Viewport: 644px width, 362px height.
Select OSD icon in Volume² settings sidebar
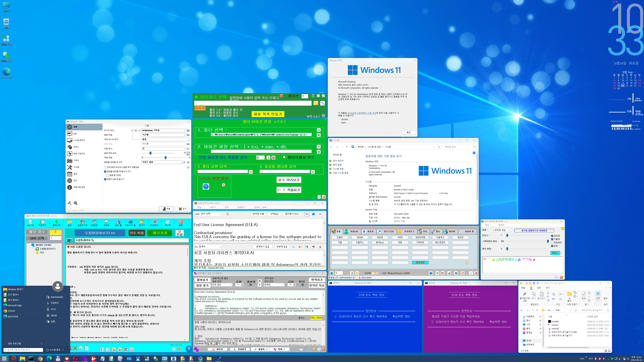(69, 134)
